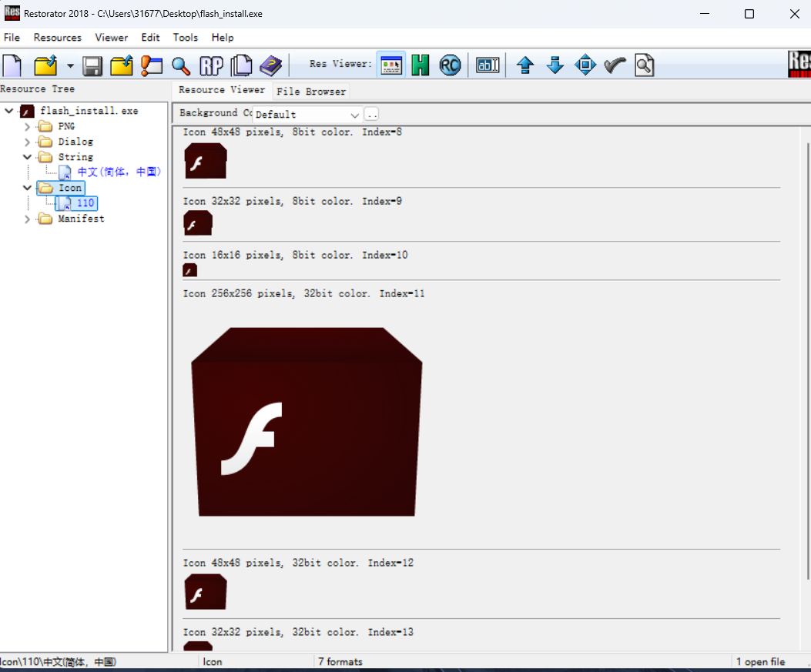This screenshot has height=672, width=811.
Task: Switch to RC viewer mode icon
Action: (450, 65)
